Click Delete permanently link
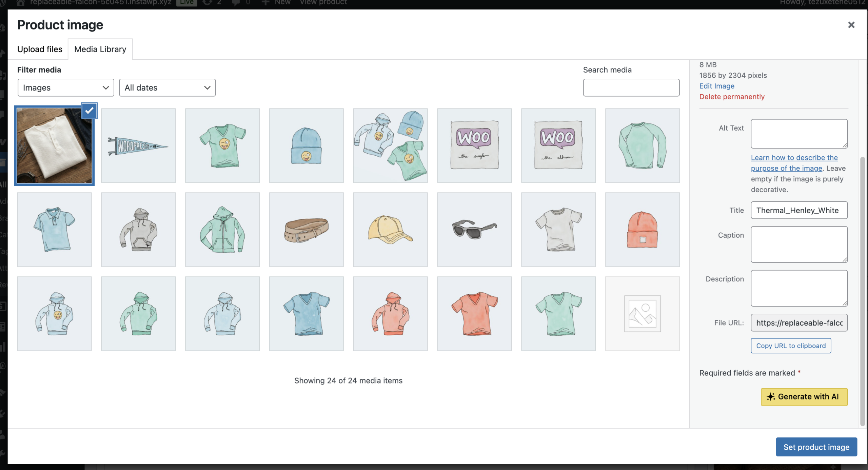868x470 pixels. pos(732,97)
